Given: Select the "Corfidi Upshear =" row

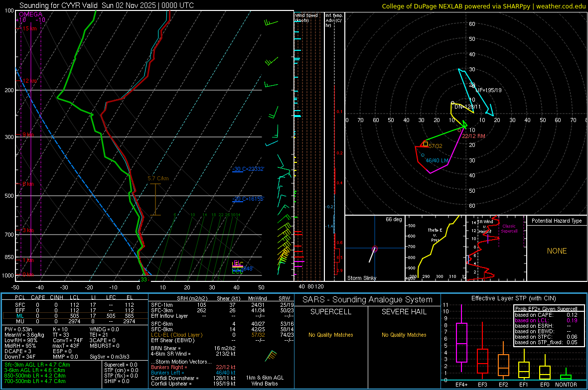Looking at the screenshot, I should [x=193, y=384].
